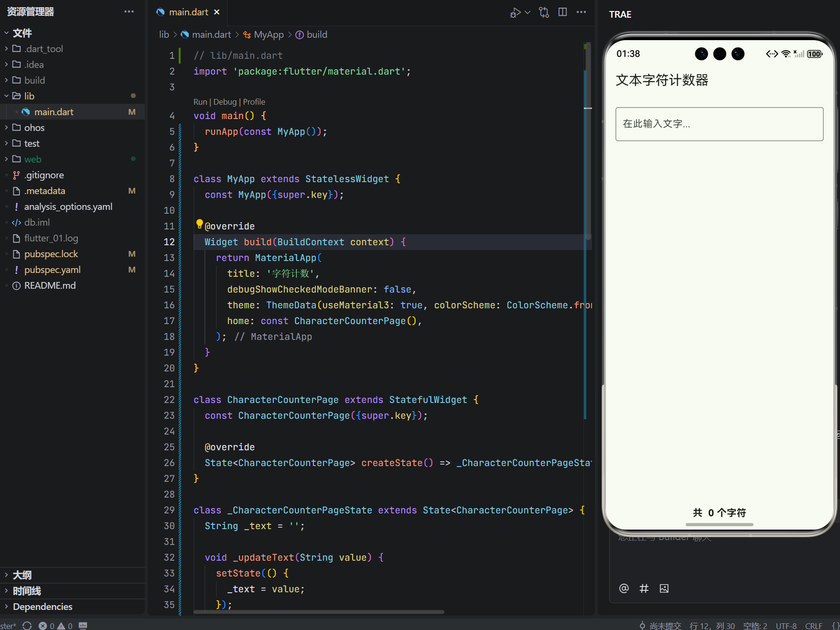Click the 共 0 个字符 counter text in preview
Screen dimensions: 840x630
(x=719, y=513)
